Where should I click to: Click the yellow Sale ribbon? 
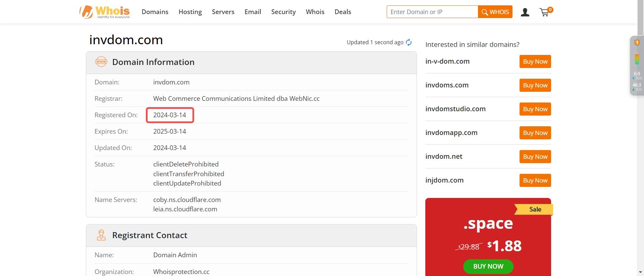point(534,209)
